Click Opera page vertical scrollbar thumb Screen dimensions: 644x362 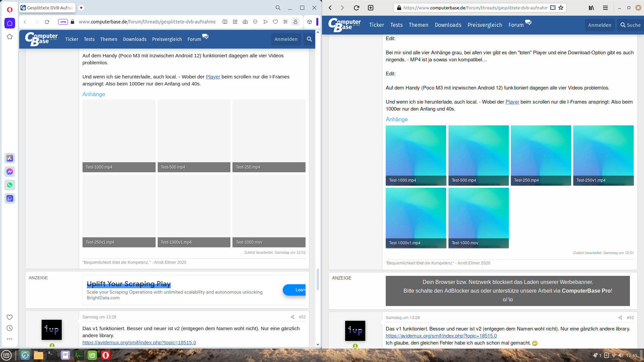(x=318, y=279)
